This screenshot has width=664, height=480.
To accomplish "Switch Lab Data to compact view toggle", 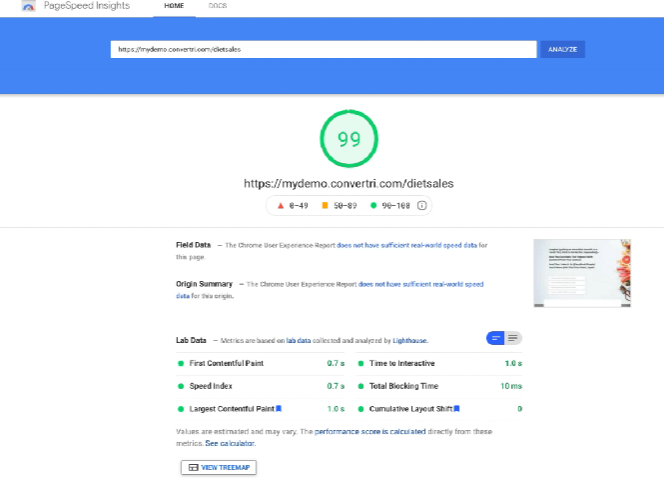I will point(496,338).
